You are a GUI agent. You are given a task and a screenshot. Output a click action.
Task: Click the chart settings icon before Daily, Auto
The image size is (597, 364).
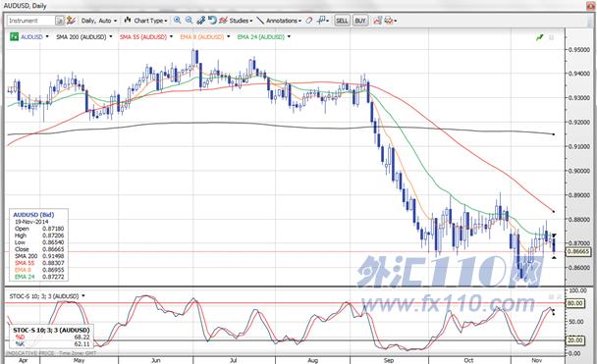pos(71,21)
